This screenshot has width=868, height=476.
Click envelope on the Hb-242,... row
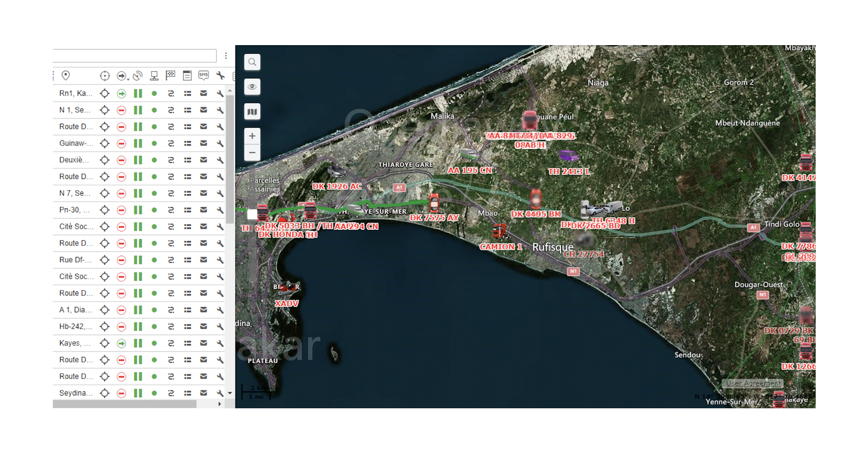[204, 326]
